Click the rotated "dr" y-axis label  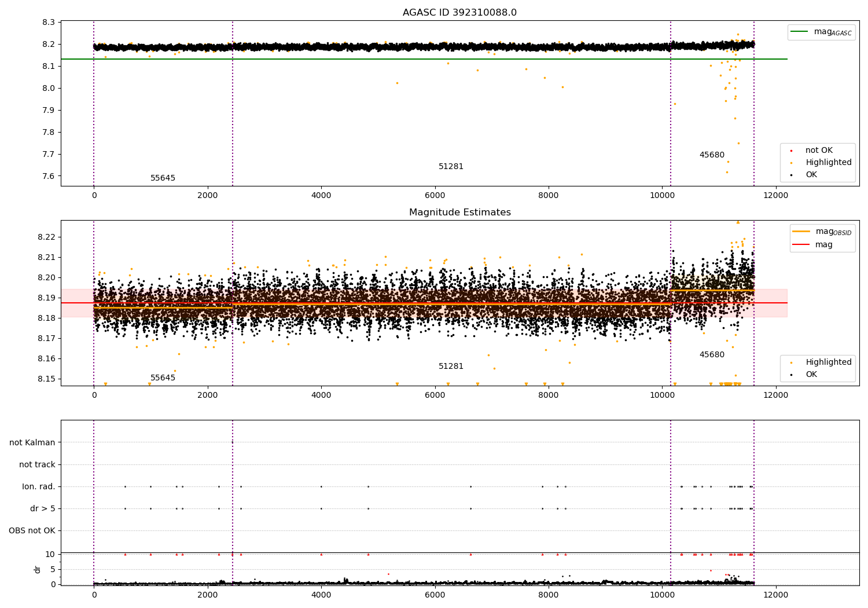point(38,569)
